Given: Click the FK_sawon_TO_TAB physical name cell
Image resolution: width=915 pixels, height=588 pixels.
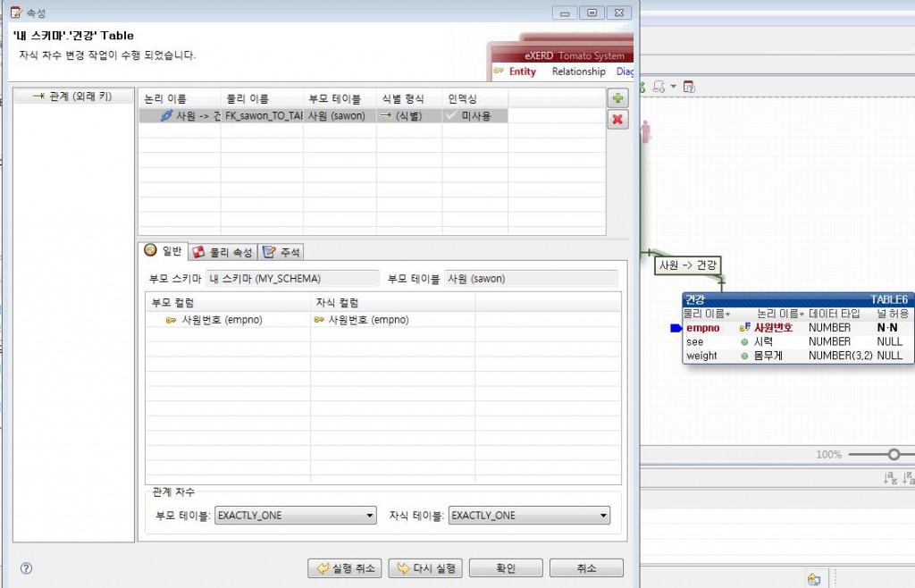Looking at the screenshot, I should [x=262, y=116].
